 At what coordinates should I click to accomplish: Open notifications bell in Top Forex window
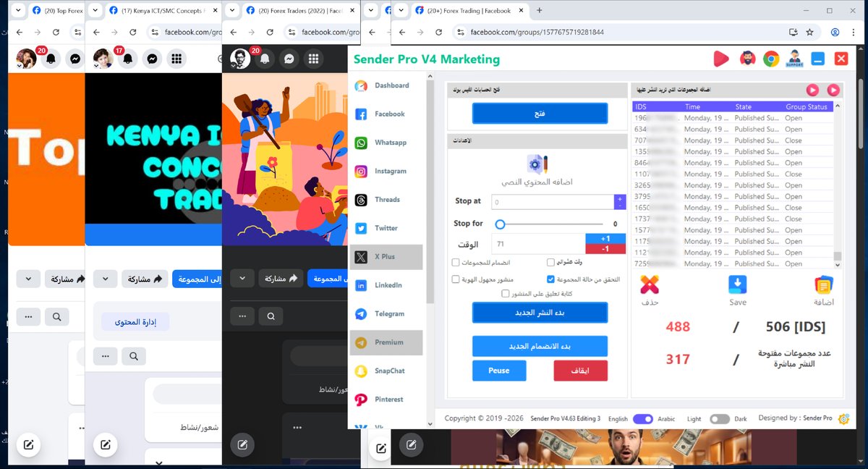51,59
